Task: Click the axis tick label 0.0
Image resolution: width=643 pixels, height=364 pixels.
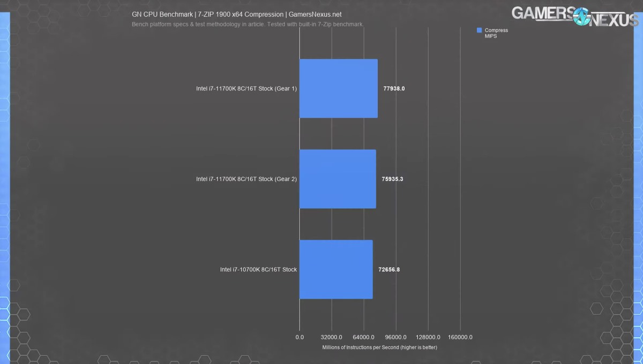Action: 300,337
